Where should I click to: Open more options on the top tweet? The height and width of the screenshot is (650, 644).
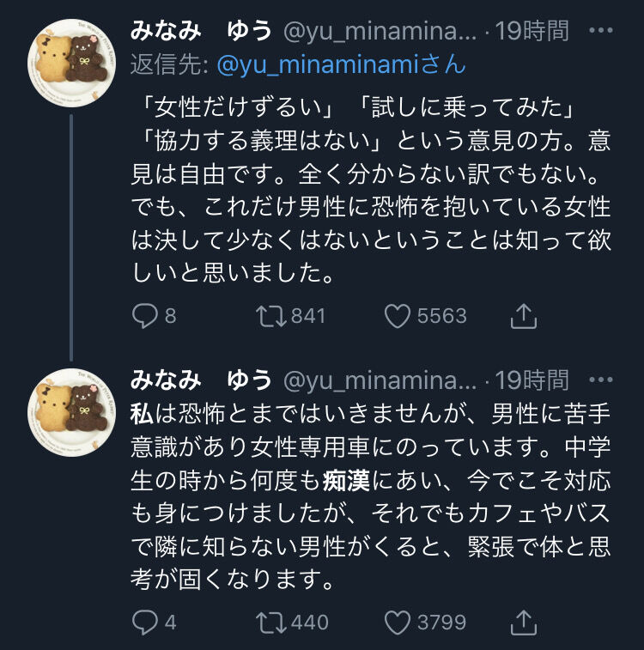(x=604, y=32)
